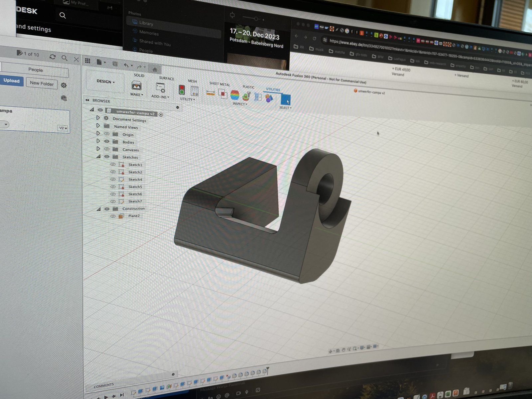Switch to the SURFACE tab
532x399 pixels.
[x=167, y=78]
